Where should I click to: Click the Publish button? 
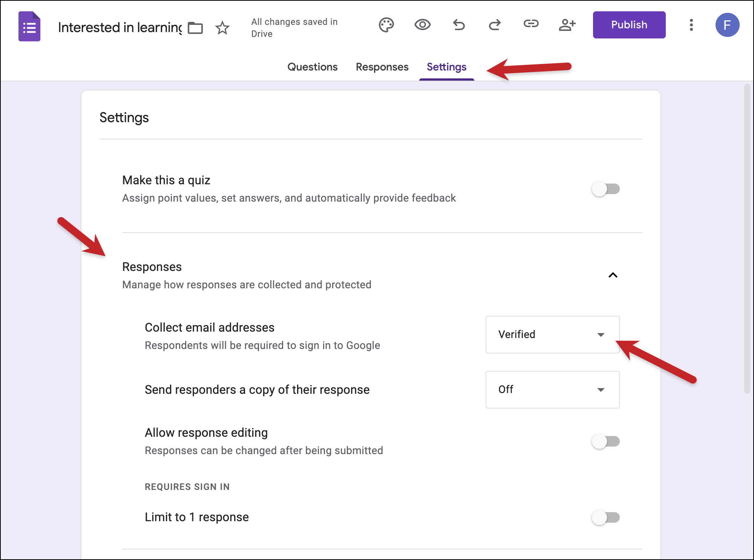(629, 25)
